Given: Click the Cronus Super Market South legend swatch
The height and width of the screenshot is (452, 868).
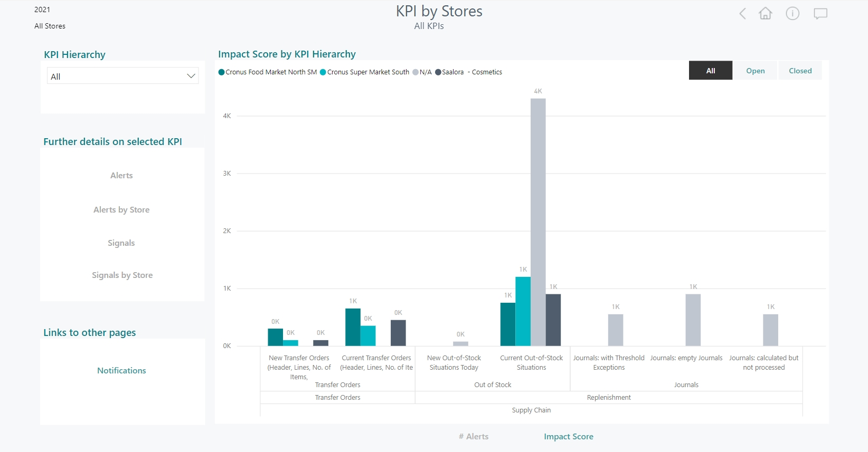Looking at the screenshot, I should click(x=323, y=72).
